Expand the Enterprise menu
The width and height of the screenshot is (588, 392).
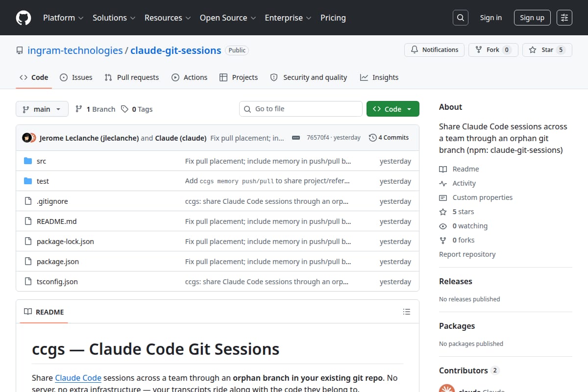pyautogui.click(x=288, y=18)
